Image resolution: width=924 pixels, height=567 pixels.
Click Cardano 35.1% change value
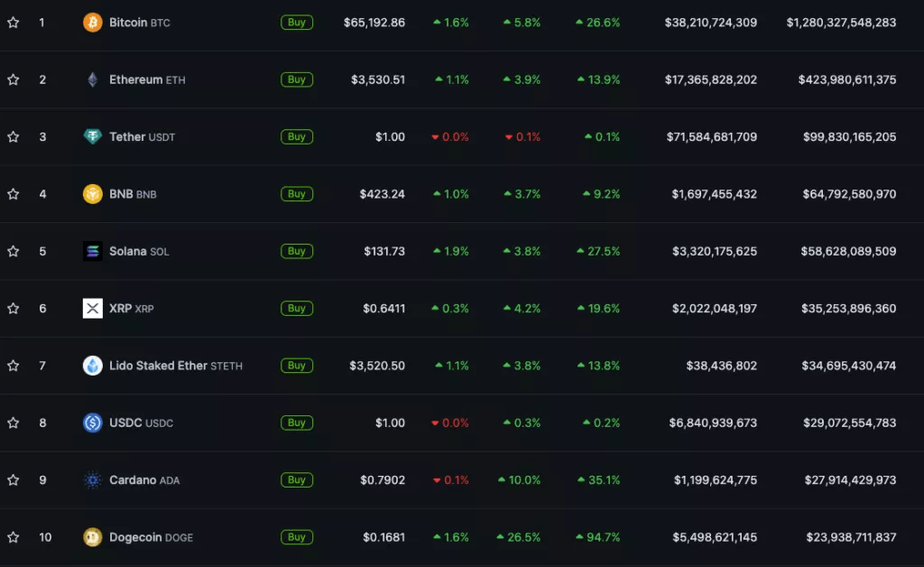click(599, 479)
